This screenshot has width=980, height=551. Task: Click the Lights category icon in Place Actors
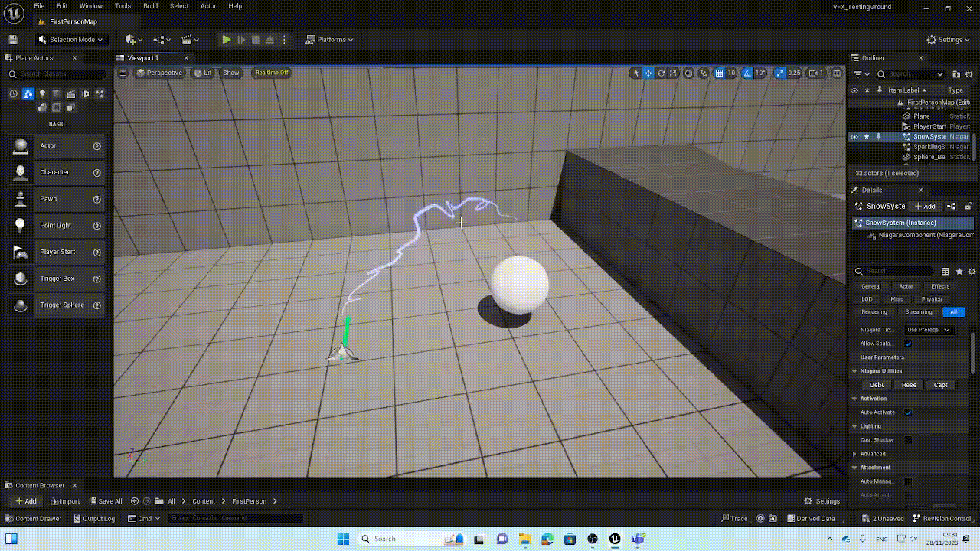coord(42,94)
